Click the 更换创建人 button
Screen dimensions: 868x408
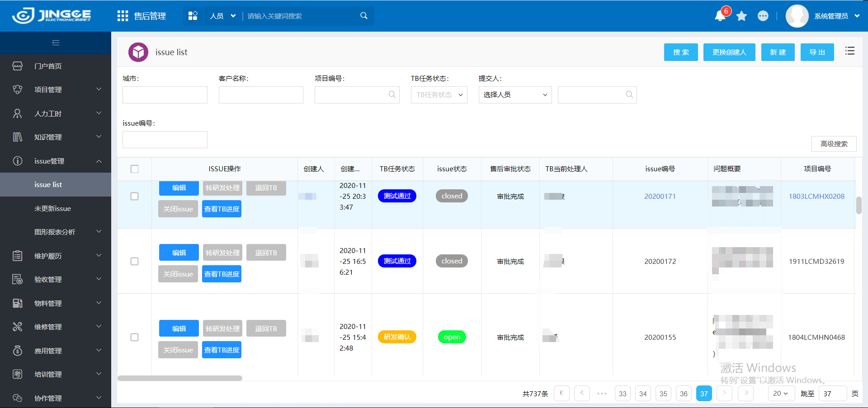(729, 52)
